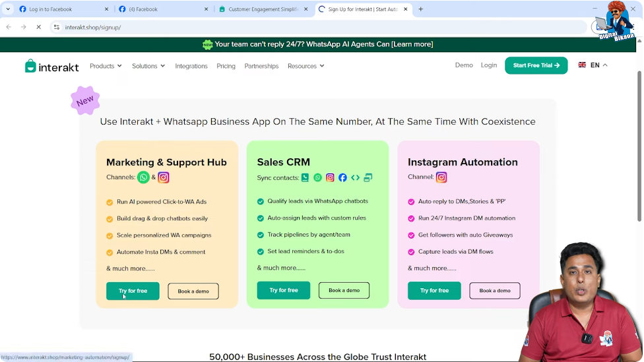Screen dimensions: 644x362
Task: Expand the Resources menu
Action: (306, 66)
